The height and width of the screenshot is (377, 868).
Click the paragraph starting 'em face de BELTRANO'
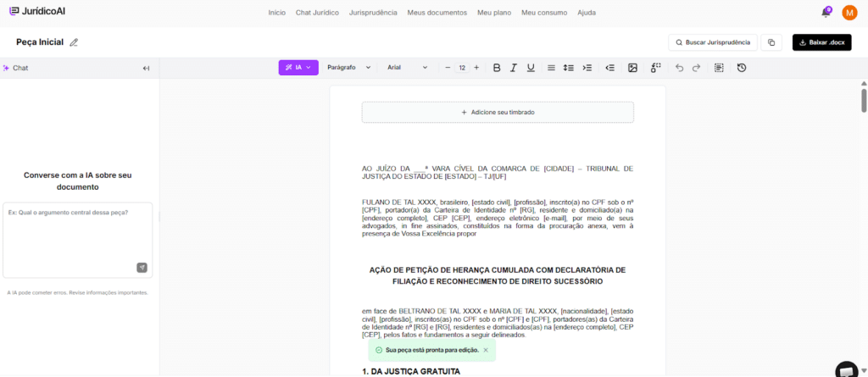pos(498,323)
